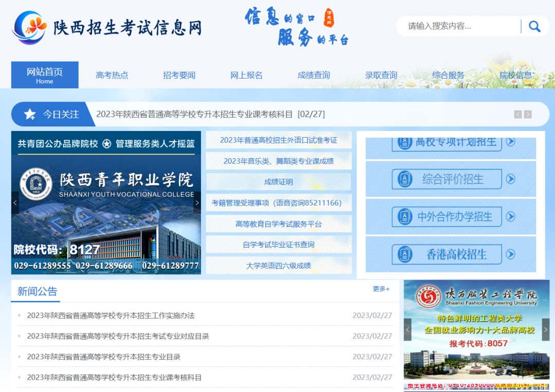Show previous 今日关注 headline arrow
This screenshot has height=392, width=555.
click(518, 115)
